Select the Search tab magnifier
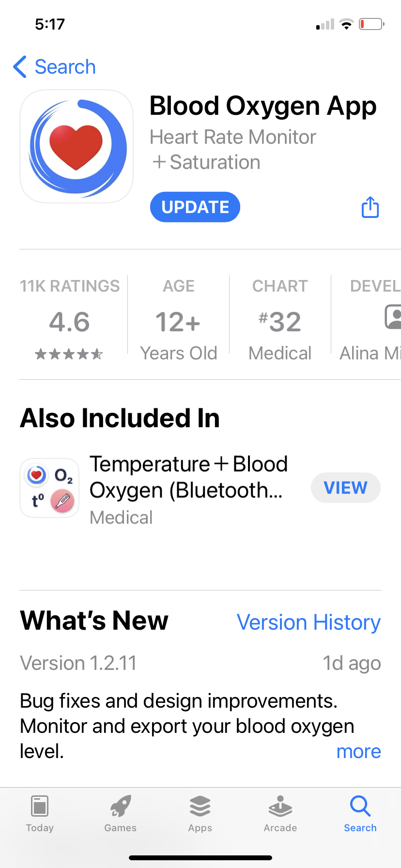This screenshot has height=868, width=401. [360, 807]
